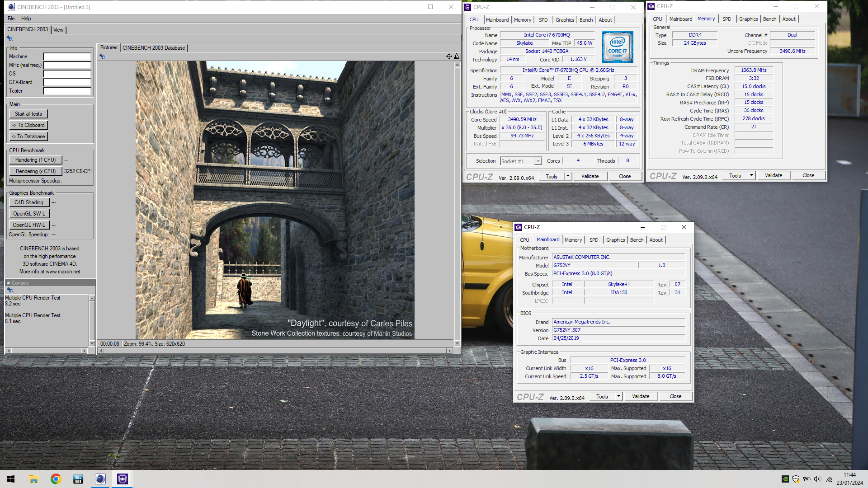Click the CINEBENCH title bar app icon
The height and width of the screenshot is (488, 868).
[11, 7]
